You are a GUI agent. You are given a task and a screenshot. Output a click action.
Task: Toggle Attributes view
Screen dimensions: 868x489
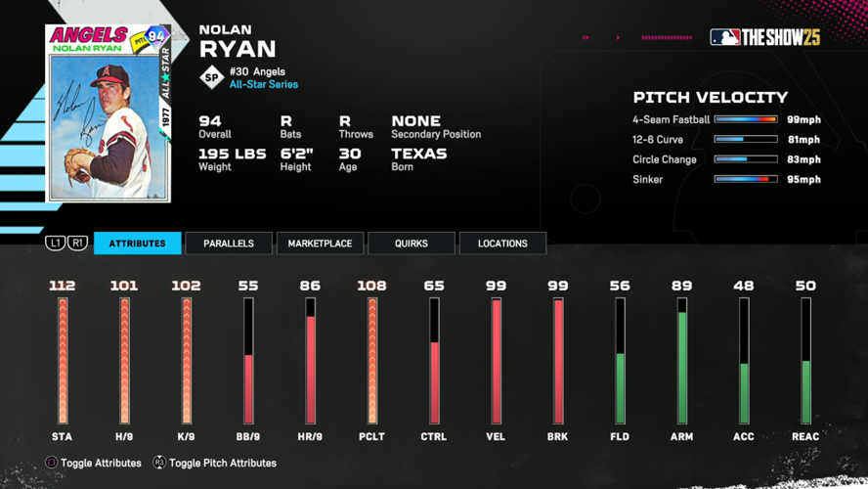pos(100,463)
